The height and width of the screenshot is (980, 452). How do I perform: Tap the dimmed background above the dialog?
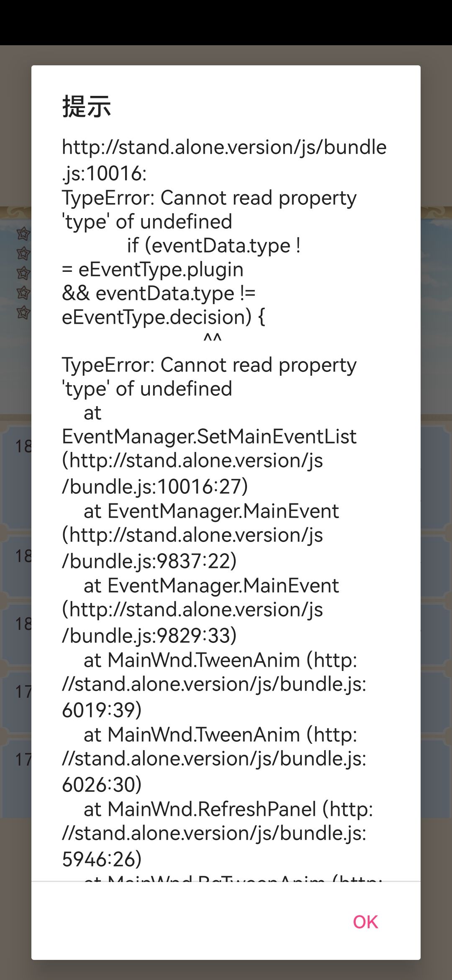[x=226, y=54]
